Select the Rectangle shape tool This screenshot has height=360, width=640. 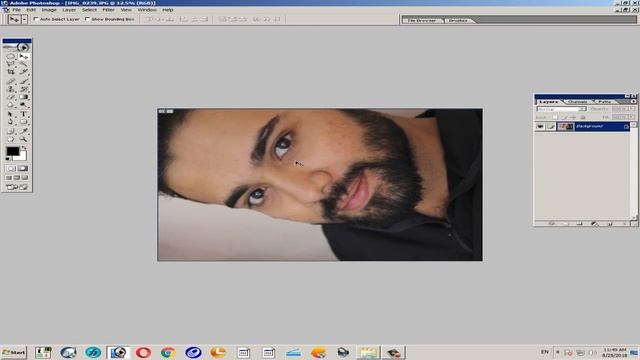coord(24,122)
